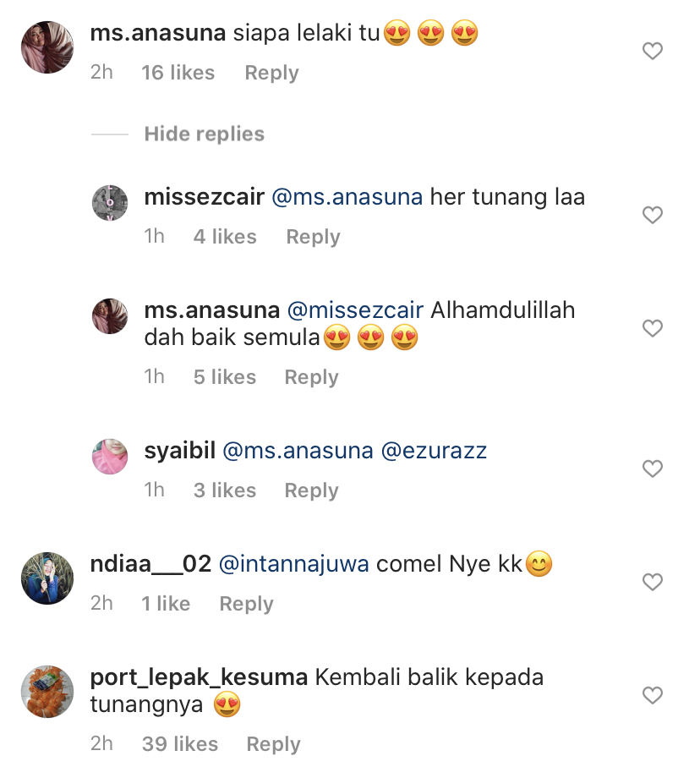Reply to missezcair's comment
This screenshot has width=700, height=778.
coord(313,237)
